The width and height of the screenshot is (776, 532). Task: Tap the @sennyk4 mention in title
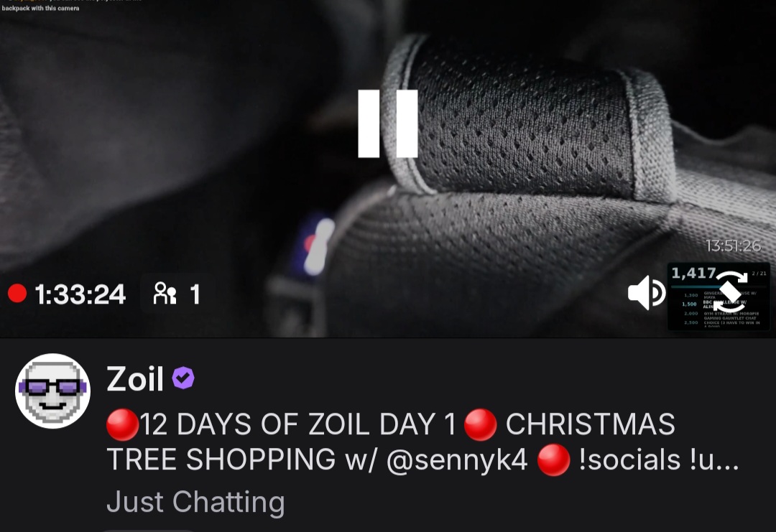point(457,459)
